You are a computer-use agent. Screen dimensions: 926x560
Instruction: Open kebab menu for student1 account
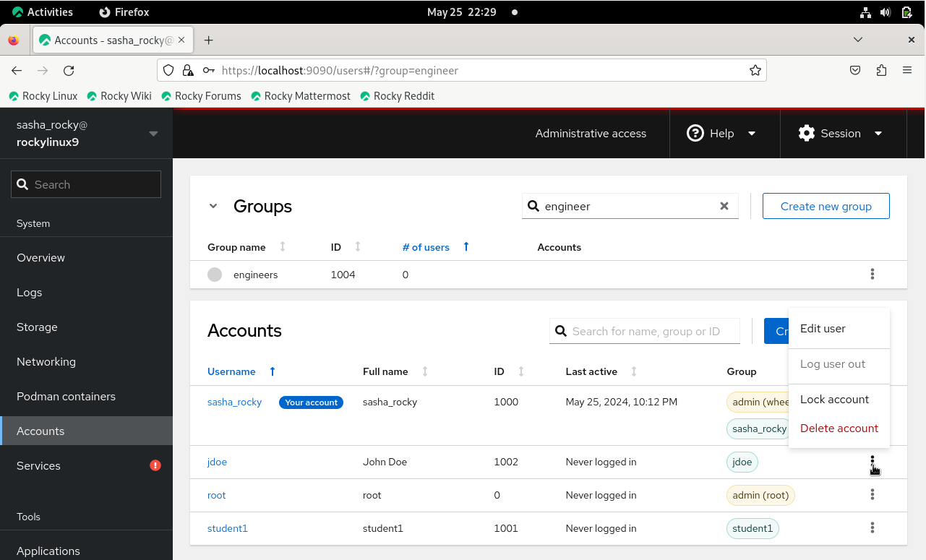click(x=872, y=528)
